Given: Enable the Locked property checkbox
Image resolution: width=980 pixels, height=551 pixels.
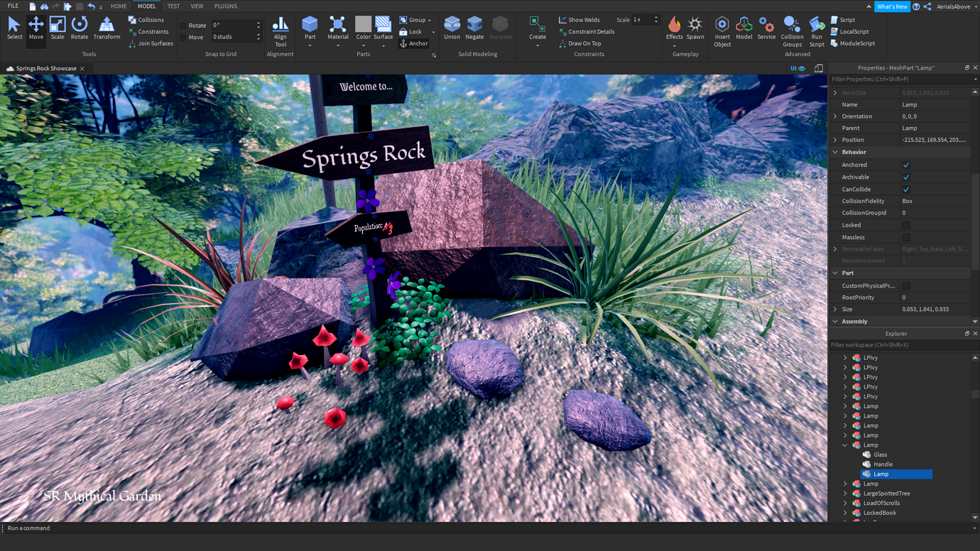Looking at the screenshot, I should 906,225.
